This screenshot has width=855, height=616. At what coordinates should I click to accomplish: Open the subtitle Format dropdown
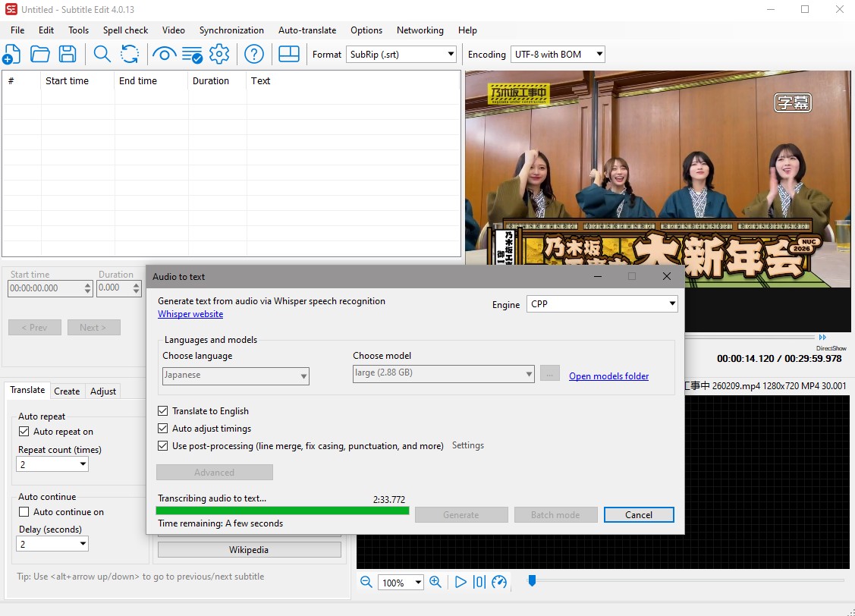401,54
